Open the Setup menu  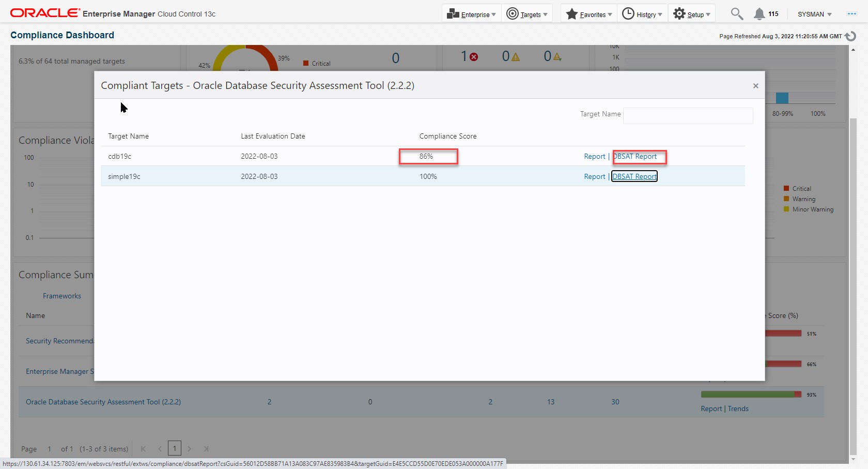pos(692,14)
